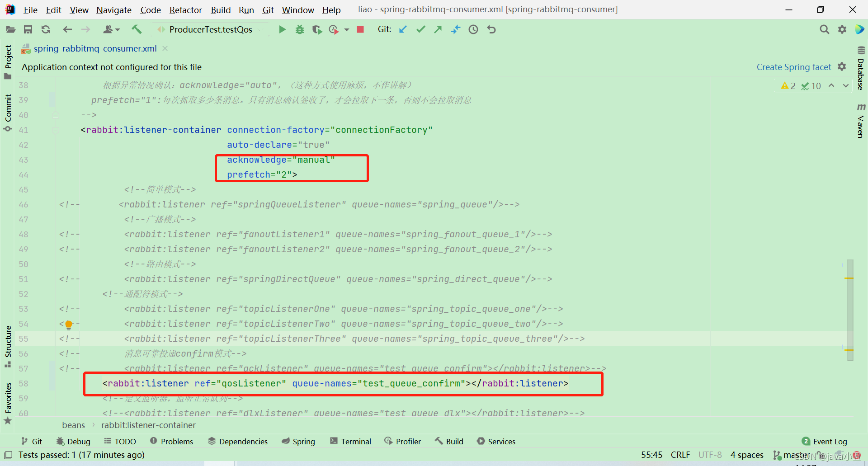Open the Structure tool window
This screenshot has width=868, height=466.
(8, 346)
